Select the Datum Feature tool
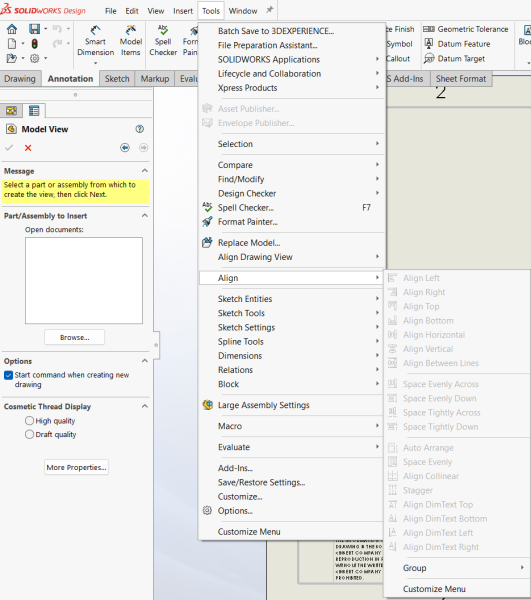The image size is (531, 600). [x=457, y=44]
